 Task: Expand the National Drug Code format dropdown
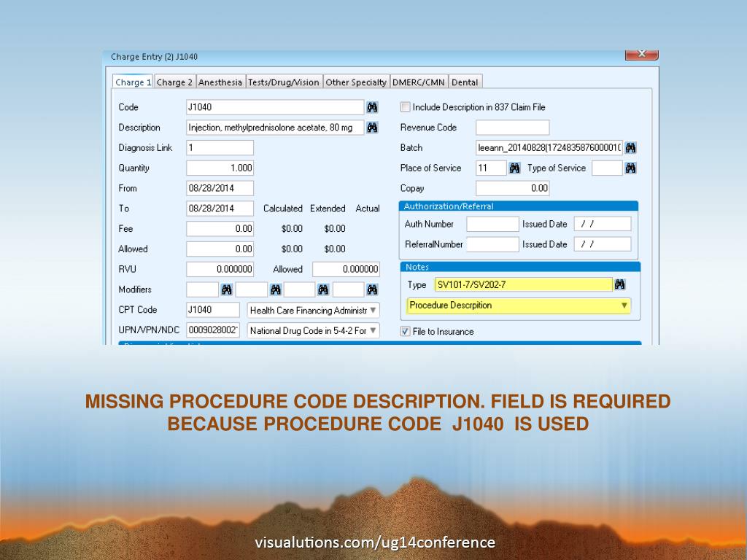click(373, 330)
